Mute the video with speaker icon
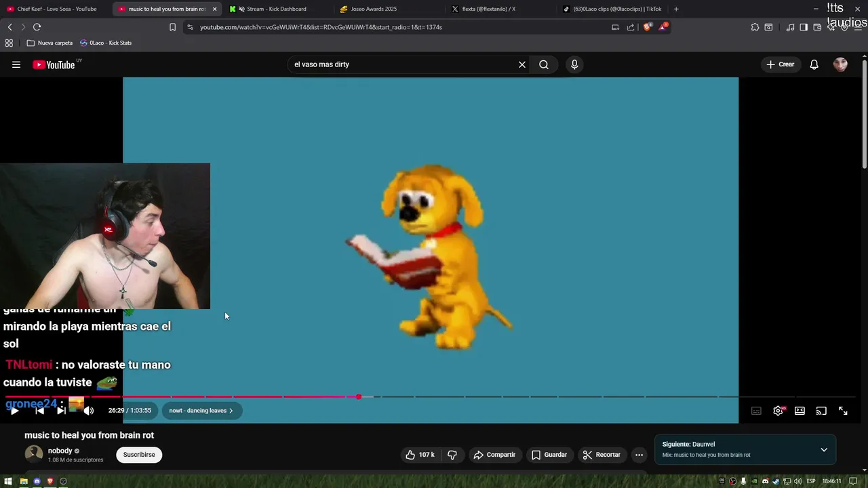The image size is (868, 488). tap(89, 411)
